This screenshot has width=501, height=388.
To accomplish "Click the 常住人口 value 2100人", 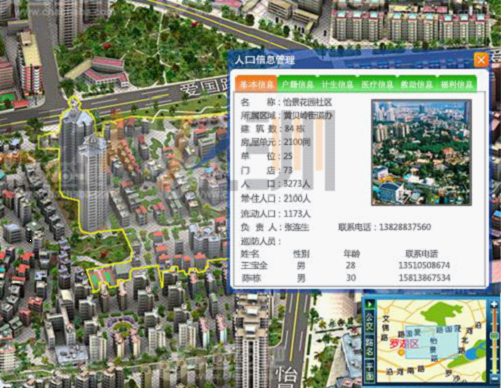I will click(x=297, y=199).
